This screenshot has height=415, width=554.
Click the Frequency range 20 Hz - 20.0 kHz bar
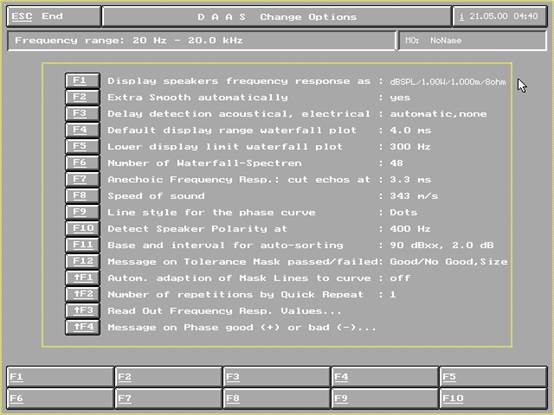coord(201,41)
